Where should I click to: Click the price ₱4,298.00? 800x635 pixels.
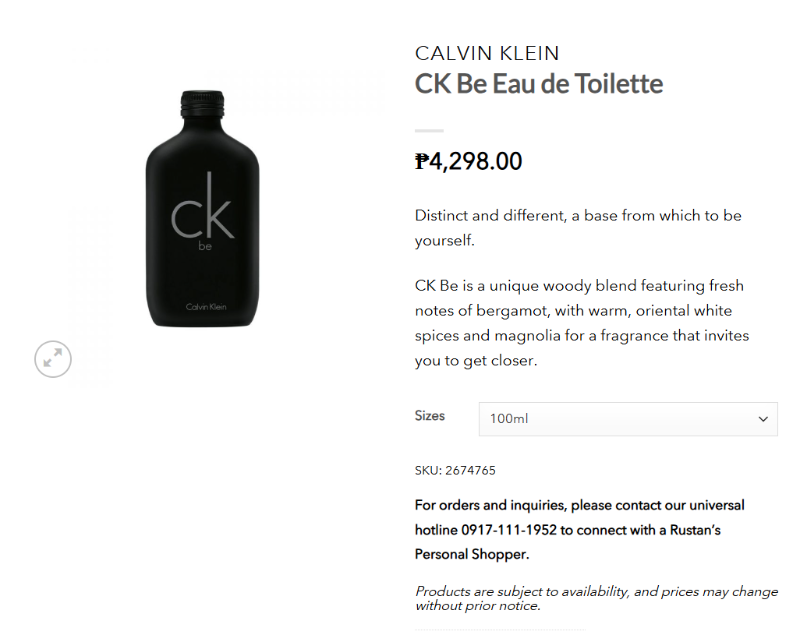[x=468, y=161]
